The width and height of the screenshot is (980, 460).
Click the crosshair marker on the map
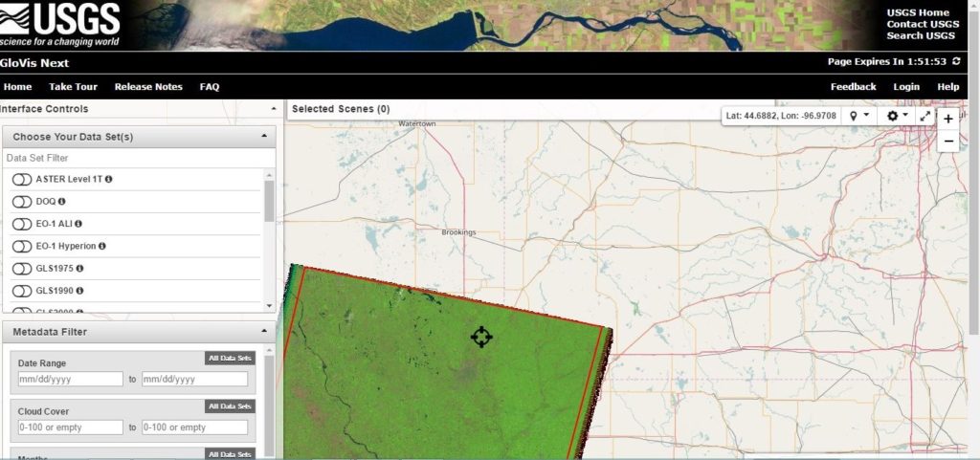click(481, 337)
